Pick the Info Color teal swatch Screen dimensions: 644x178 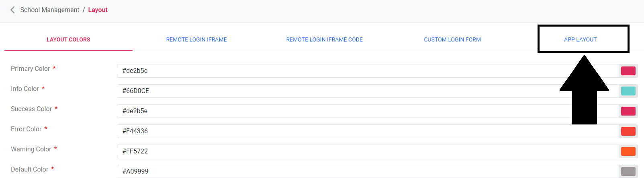[x=628, y=91]
